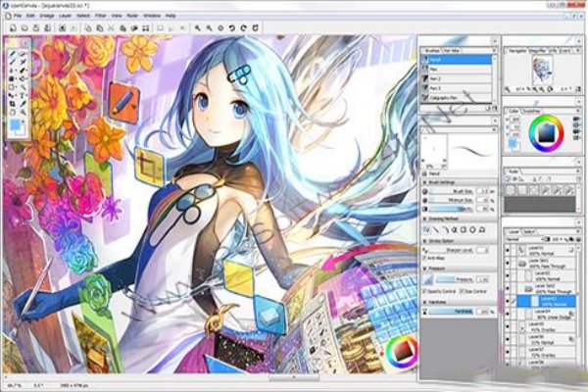Click the New file icon in the toolbar
This screenshot has width=588, height=392.
[x=13, y=27]
